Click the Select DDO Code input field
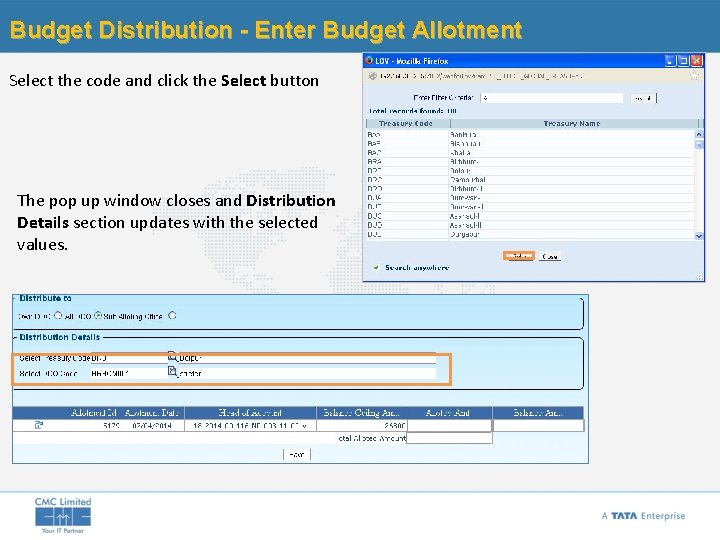 click(x=129, y=373)
